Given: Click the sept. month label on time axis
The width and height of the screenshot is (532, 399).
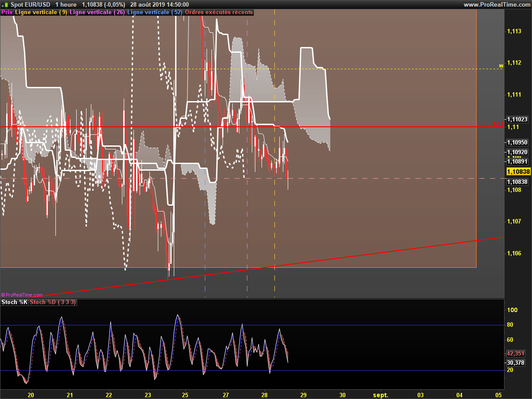Looking at the screenshot, I should click(381, 395).
